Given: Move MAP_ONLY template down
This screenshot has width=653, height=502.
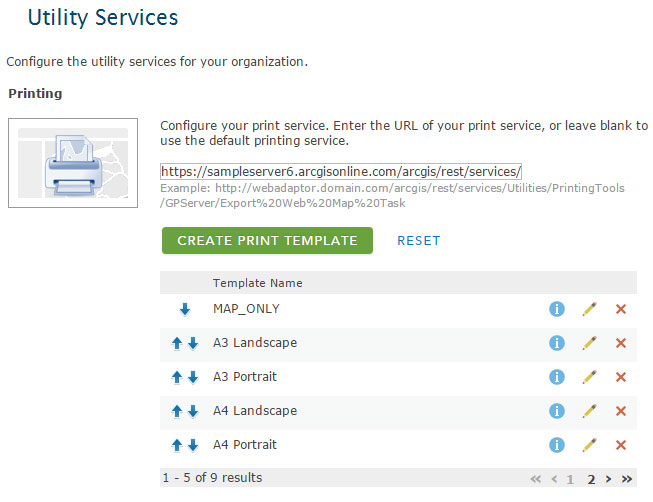Looking at the screenshot, I should [x=185, y=310].
